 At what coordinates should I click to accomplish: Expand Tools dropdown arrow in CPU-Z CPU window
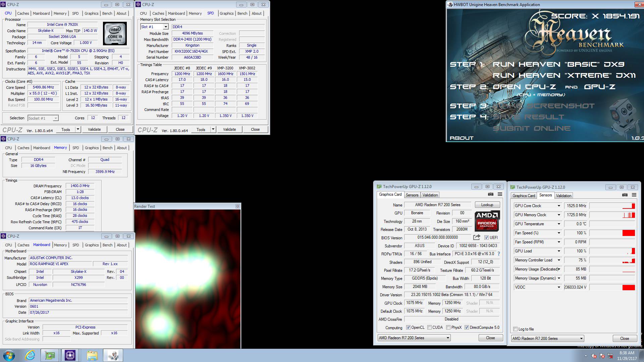[x=78, y=129]
